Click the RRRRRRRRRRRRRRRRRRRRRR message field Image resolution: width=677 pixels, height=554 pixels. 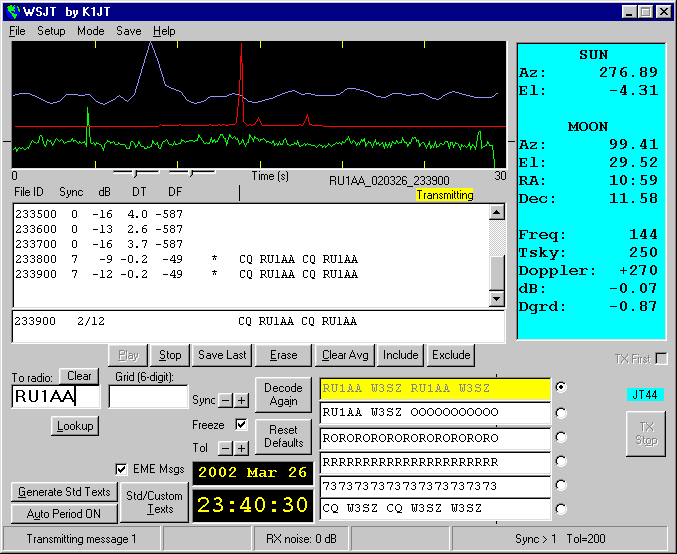(435, 462)
